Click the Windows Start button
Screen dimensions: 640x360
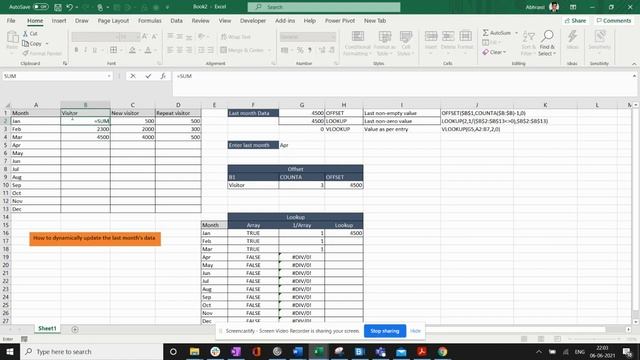pos(10,351)
